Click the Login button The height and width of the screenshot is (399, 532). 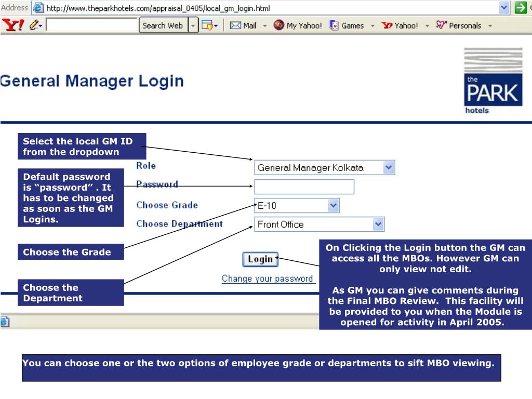coord(260,259)
